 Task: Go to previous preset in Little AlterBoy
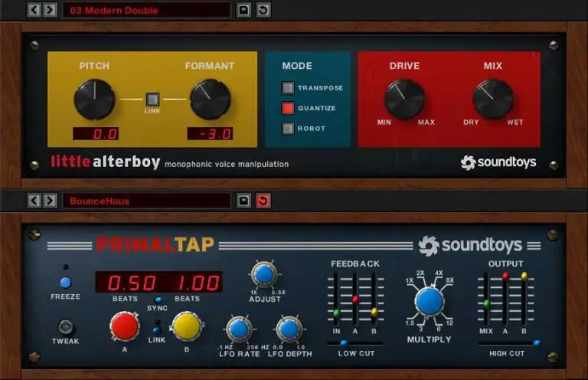pyautogui.click(x=34, y=10)
